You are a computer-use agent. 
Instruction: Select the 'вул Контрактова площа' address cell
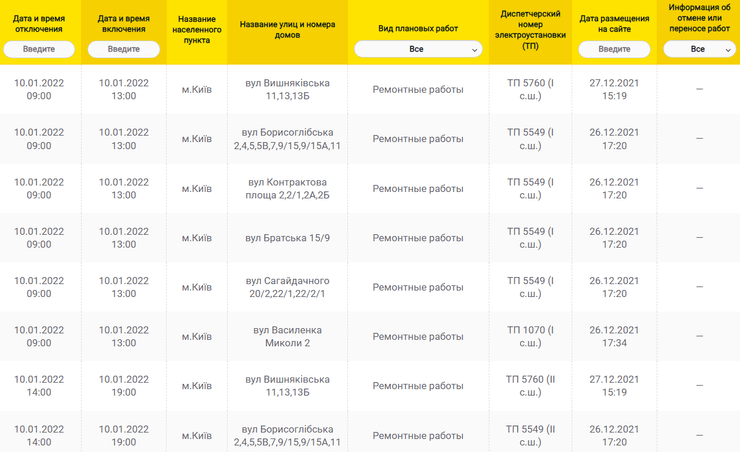(287, 188)
